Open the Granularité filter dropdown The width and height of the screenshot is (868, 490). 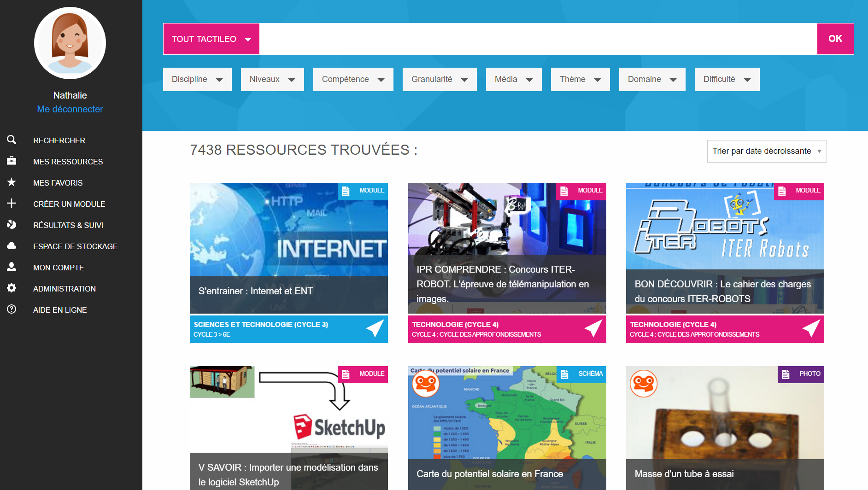point(439,79)
